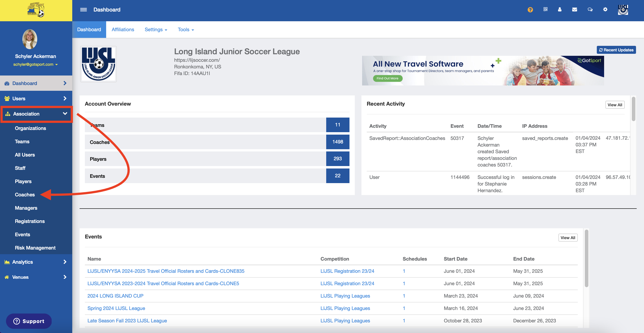
Task: Open LIJSL Registration 23/24 for 2024-2025 rosters
Action: (x=347, y=271)
